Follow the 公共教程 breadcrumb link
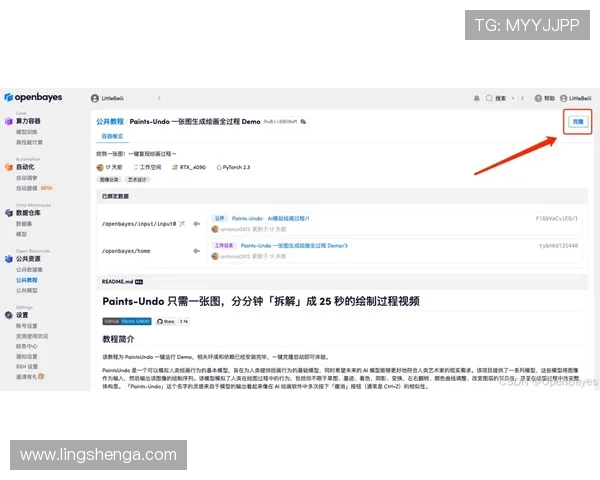600x480 pixels. pos(110,122)
